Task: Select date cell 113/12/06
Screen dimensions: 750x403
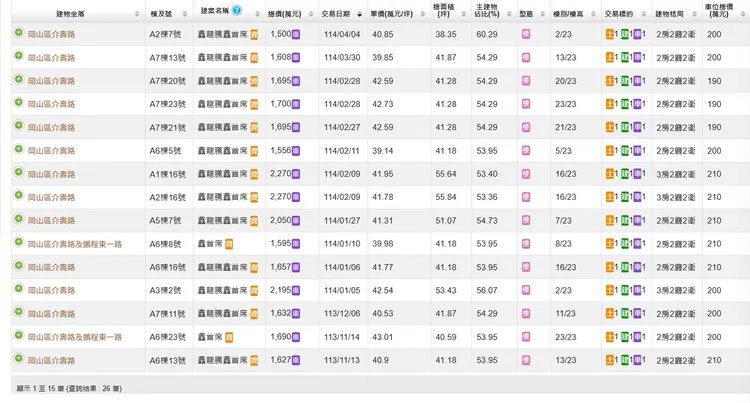Action: (342, 314)
